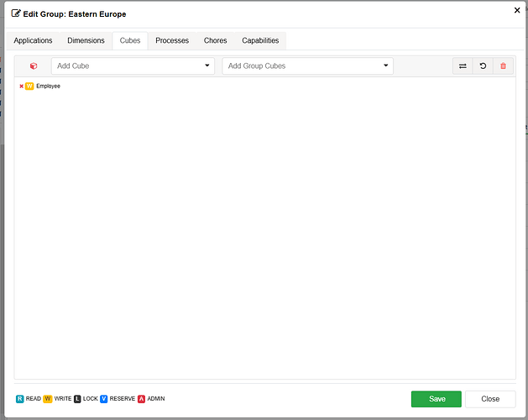Select the Employee cube entry

point(48,87)
